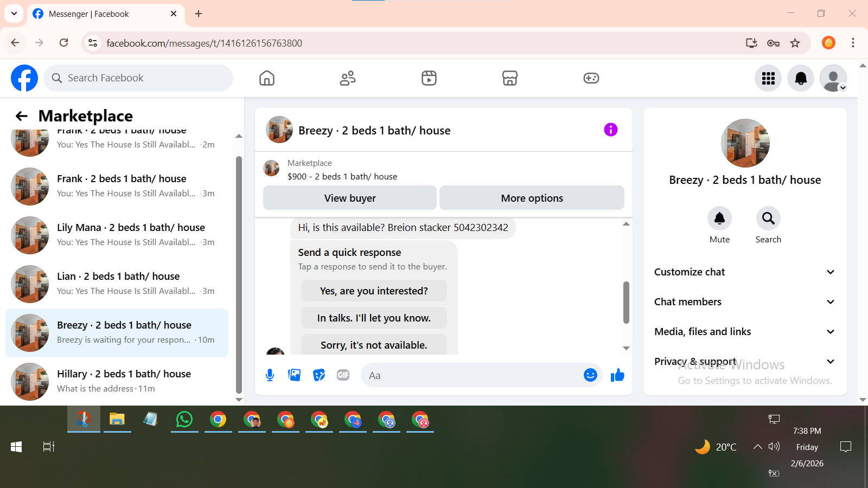Screen dimensions: 868x488
Task: Open conversation information purple icon
Action: click(x=611, y=130)
